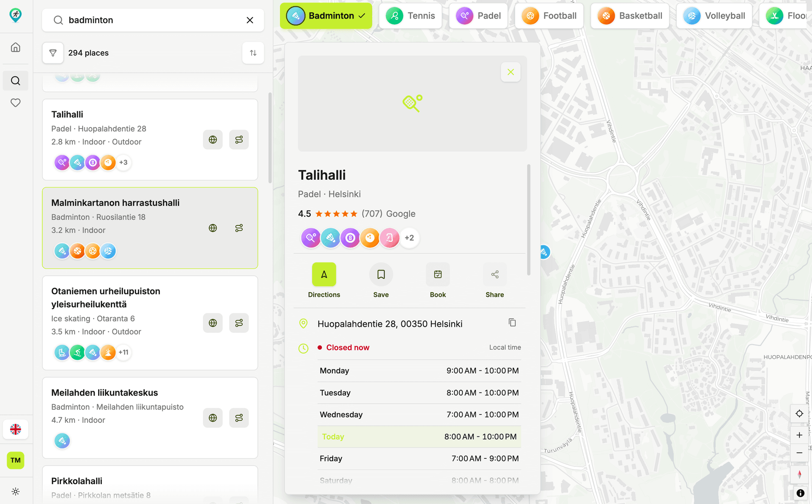Zoom in on the map
The image size is (812, 504).
799,435
